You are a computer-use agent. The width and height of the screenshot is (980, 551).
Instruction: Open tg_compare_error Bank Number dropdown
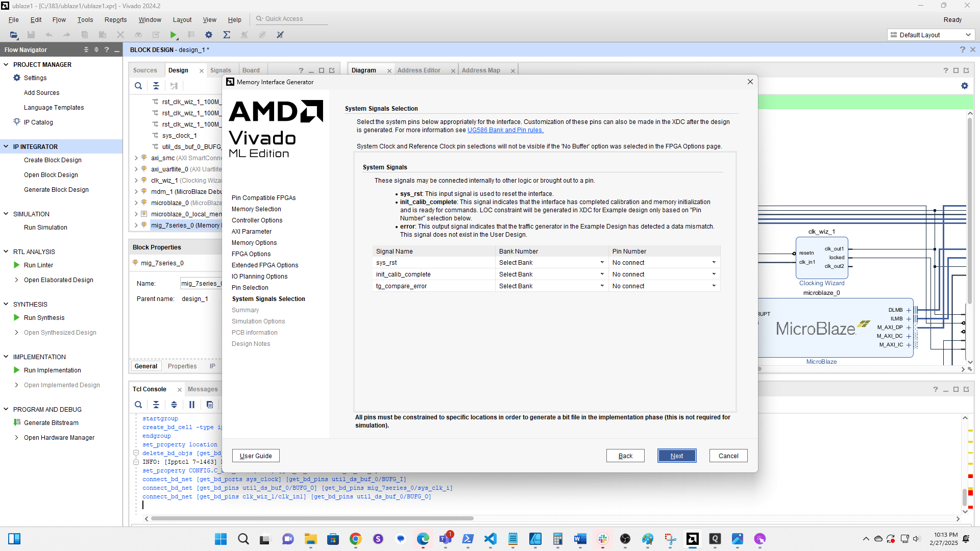[x=602, y=286]
